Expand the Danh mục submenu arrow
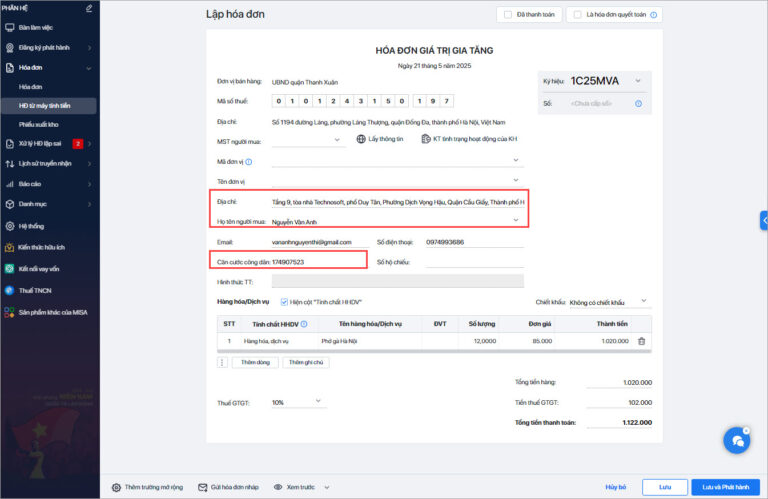768x499 pixels. [x=90, y=204]
